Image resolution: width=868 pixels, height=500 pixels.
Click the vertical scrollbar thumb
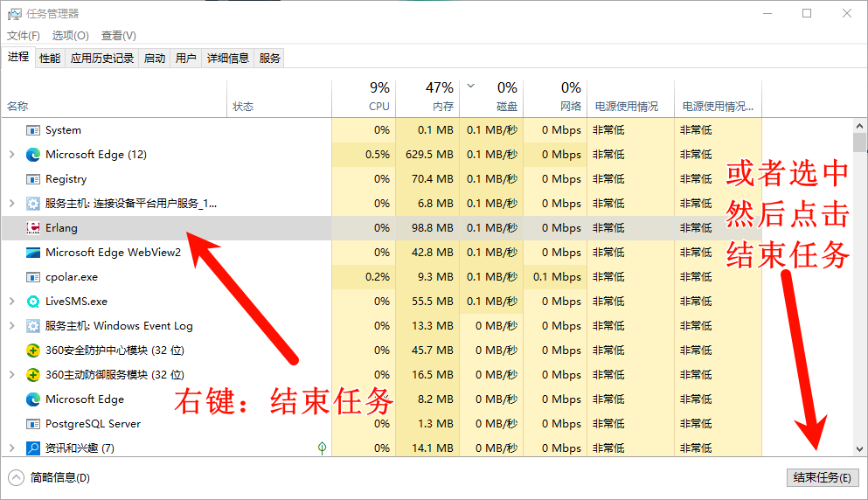coord(859,142)
